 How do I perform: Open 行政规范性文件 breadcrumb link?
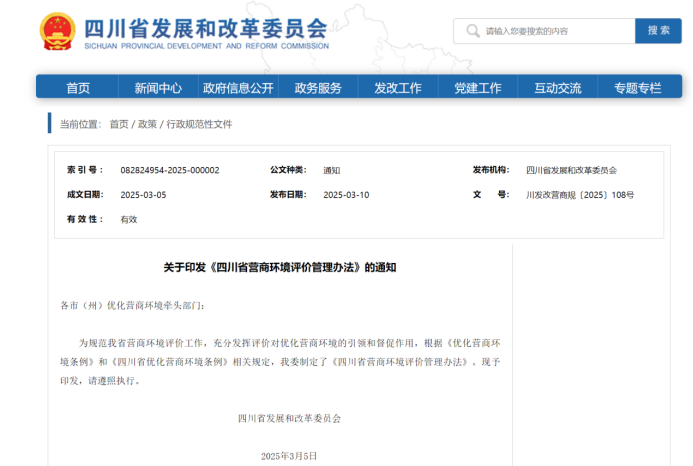click(200, 124)
